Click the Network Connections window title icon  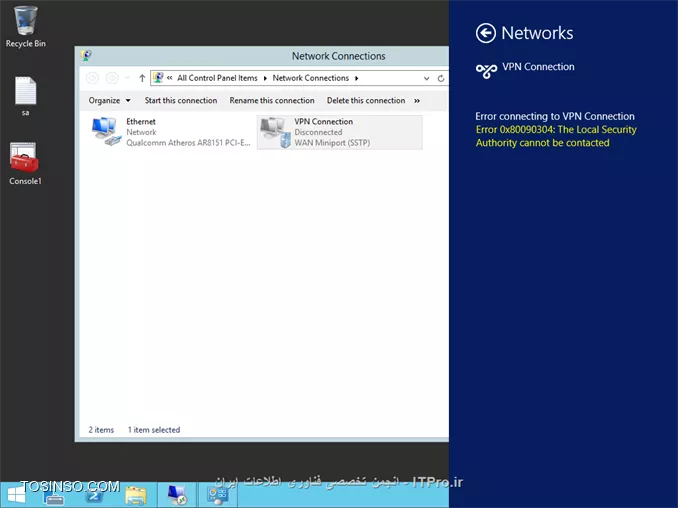[86, 55]
